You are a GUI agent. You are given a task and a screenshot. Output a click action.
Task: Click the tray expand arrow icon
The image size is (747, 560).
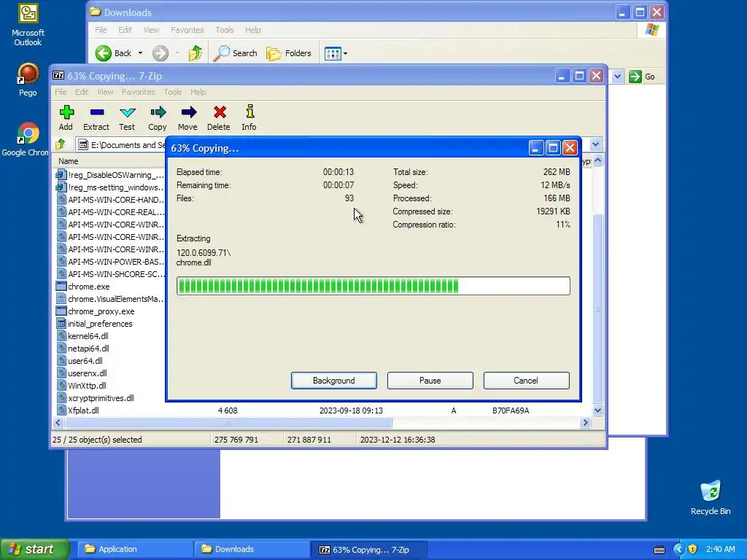click(678, 549)
